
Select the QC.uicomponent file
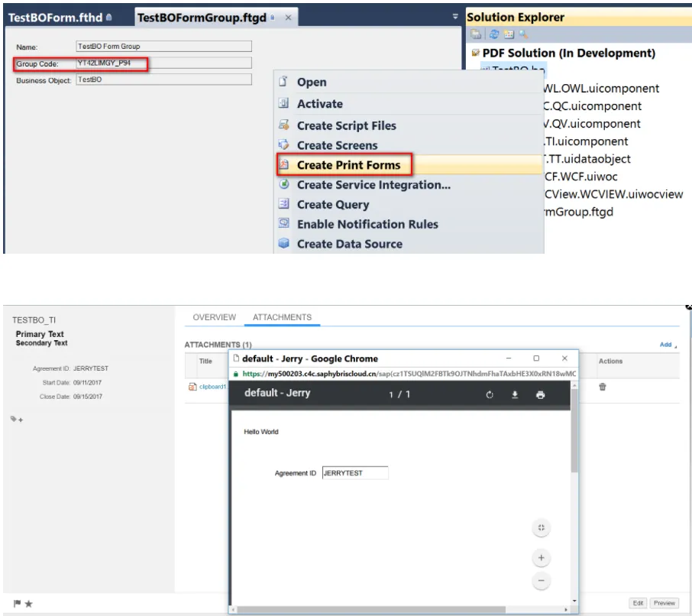[592, 106]
